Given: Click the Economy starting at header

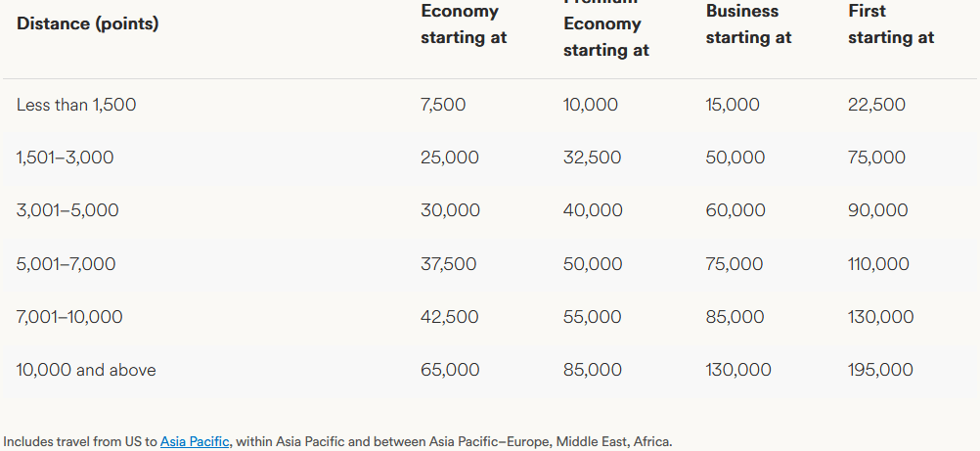Looking at the screenshot, I should (464, 24).
